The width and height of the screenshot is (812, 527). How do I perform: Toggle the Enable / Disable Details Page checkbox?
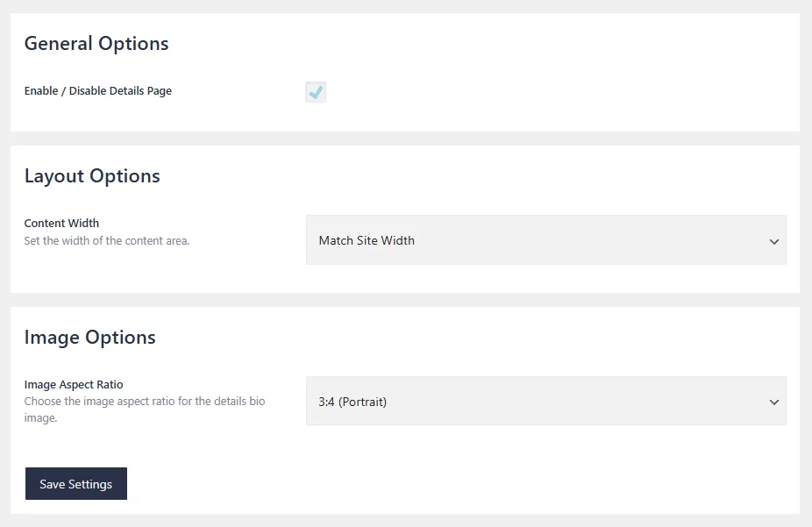point(316,92)
